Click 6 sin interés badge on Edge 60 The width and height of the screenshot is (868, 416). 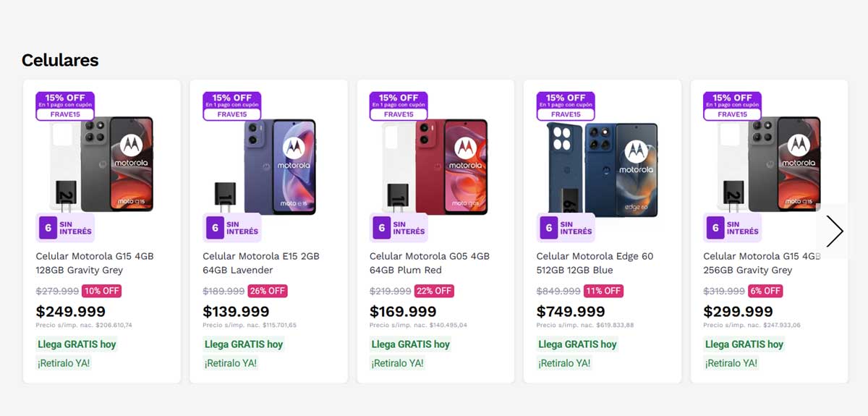pos(566,228)
